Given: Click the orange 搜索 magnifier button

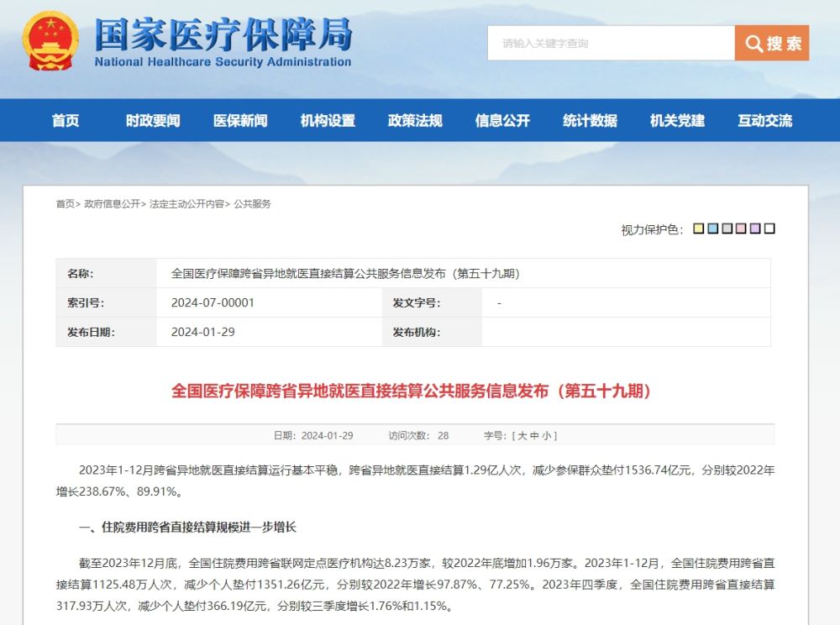Looking at the screenshot, I should [x=772, y=43].
